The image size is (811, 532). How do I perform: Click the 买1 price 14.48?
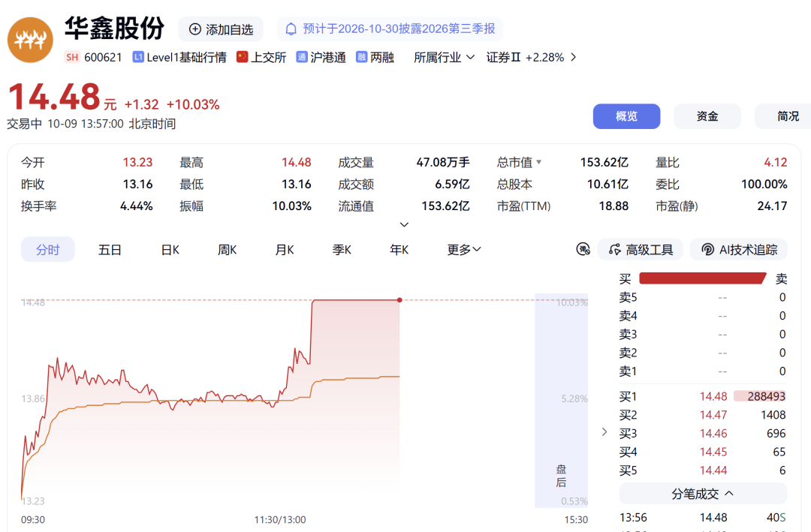pyautogui.click(x=713, y=396)
